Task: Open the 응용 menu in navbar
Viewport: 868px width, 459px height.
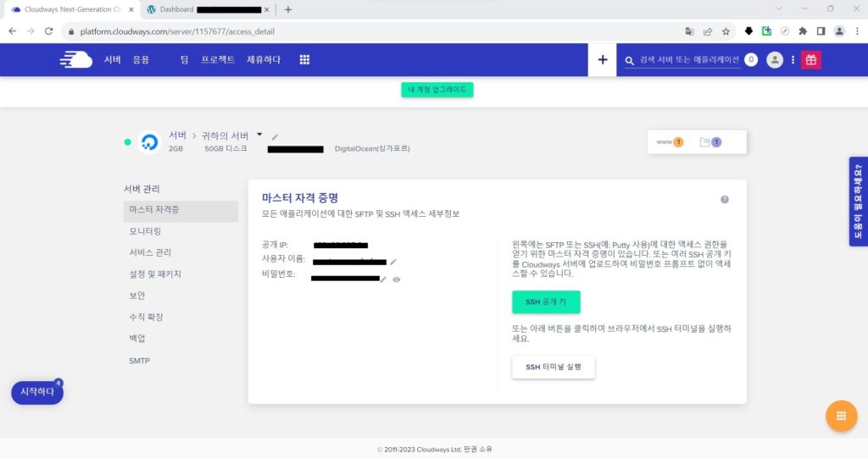Action: [x=142, y=60]
